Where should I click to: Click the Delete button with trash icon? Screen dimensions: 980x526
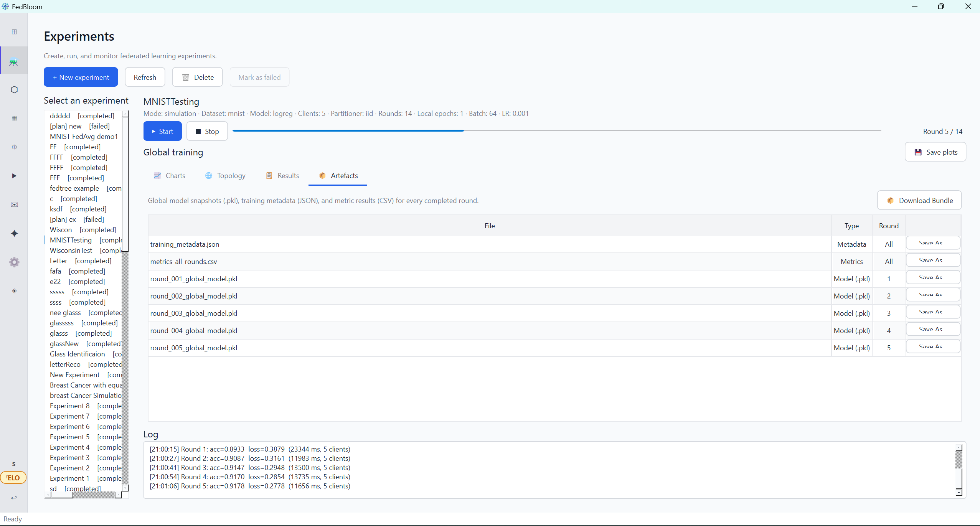click(x=198, y=77)
